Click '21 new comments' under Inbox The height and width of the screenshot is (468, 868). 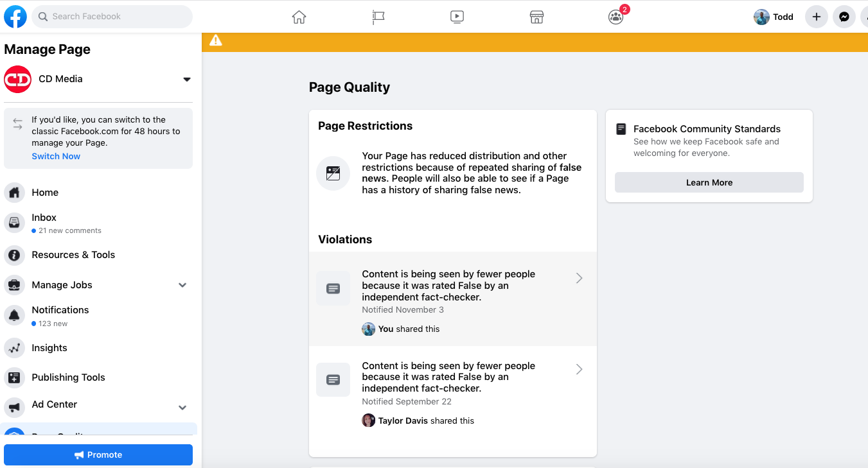tap(70, 230)
